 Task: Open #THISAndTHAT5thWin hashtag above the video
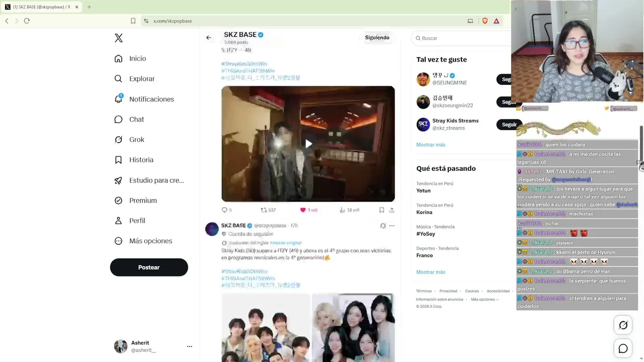(248, 71)
